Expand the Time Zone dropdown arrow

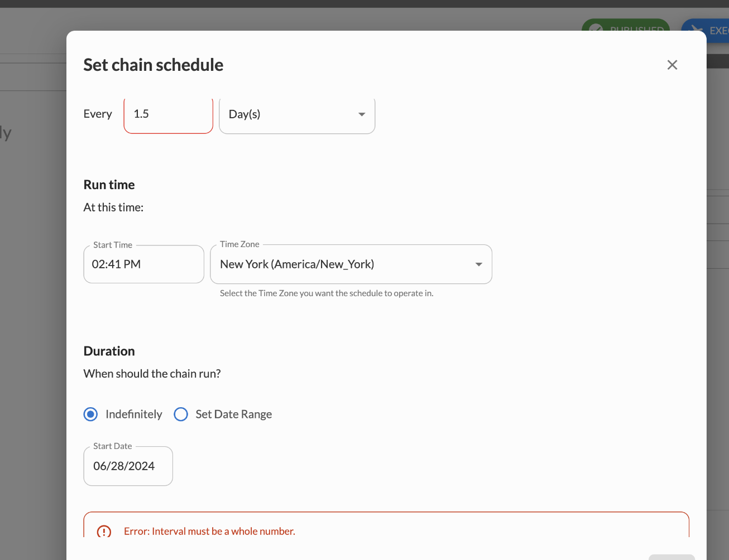(478, 264)
